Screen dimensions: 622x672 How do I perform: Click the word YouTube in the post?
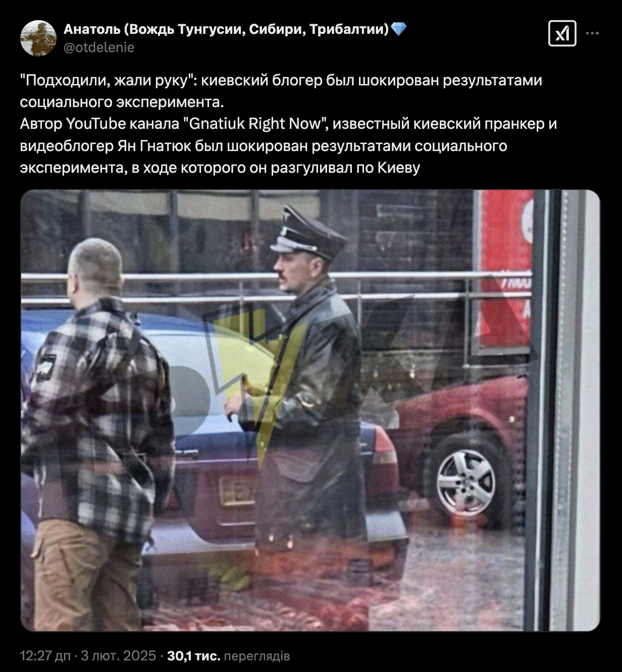(96, 124)
